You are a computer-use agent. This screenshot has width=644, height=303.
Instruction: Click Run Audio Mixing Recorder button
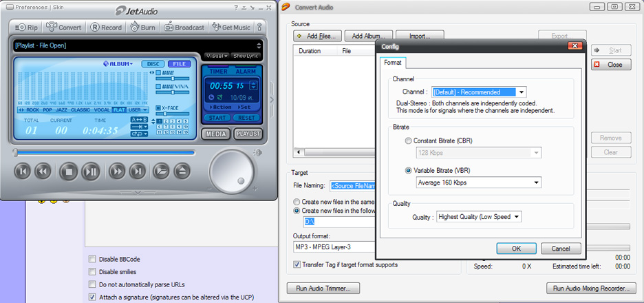(x=591, y=289)
